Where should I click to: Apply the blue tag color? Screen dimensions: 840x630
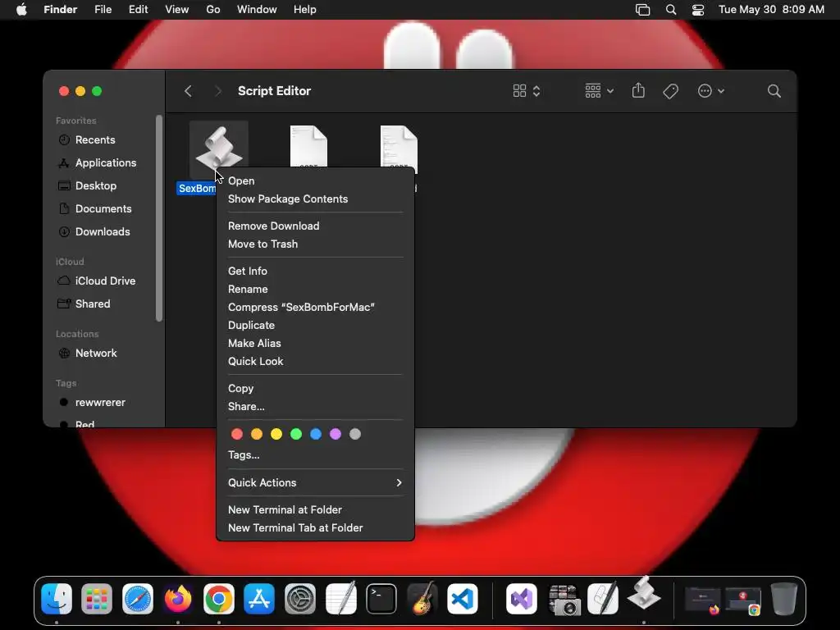[316, 434]
